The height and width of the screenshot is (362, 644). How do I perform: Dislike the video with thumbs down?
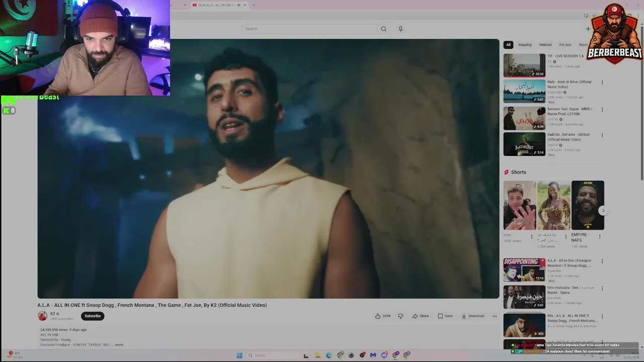[400, 316]
